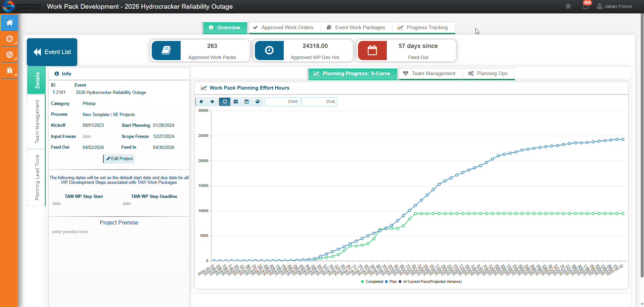
Task: Open the Planning Ops tab
Action: click(x=489, y=73)
